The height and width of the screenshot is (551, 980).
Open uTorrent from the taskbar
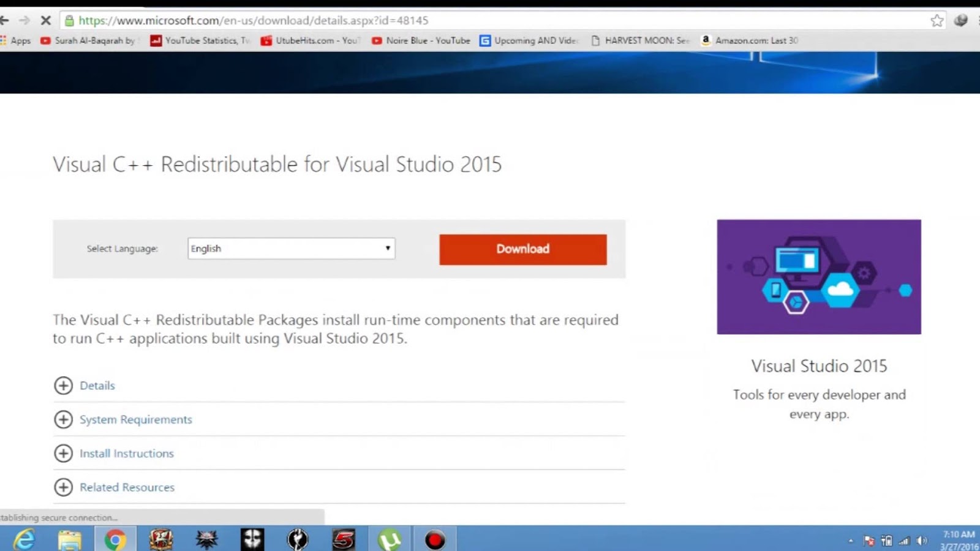pyautogui.click(x=390, y=539)
